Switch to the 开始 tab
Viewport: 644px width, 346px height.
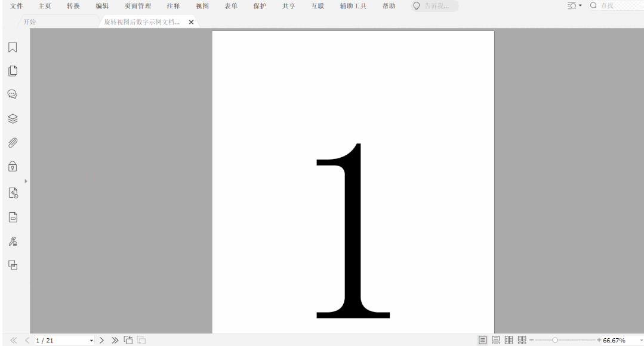tap(29, 22)
